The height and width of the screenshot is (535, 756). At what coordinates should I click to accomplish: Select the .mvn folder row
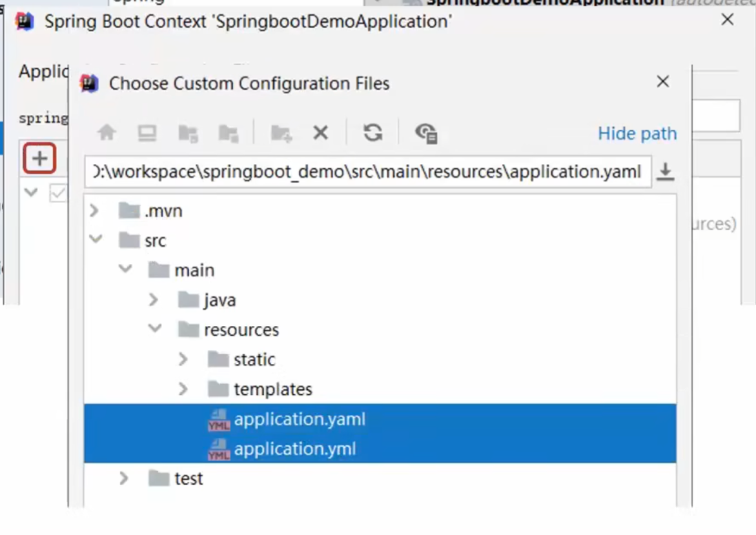click(x=380, y=210)
